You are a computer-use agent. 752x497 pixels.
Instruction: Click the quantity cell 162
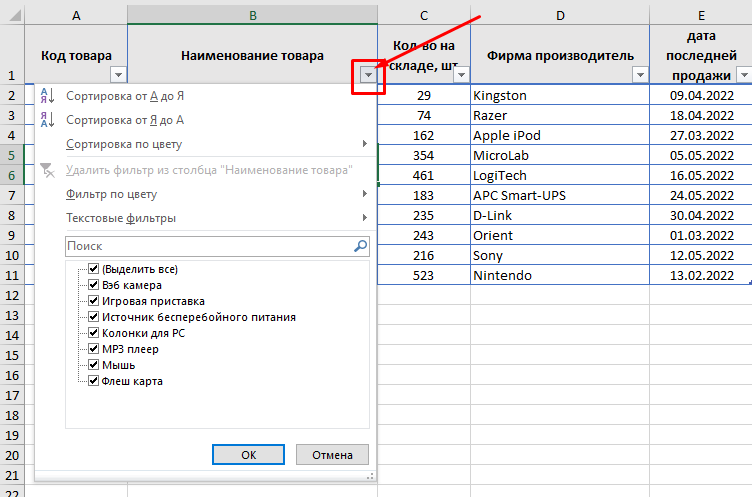pos(424,135)
